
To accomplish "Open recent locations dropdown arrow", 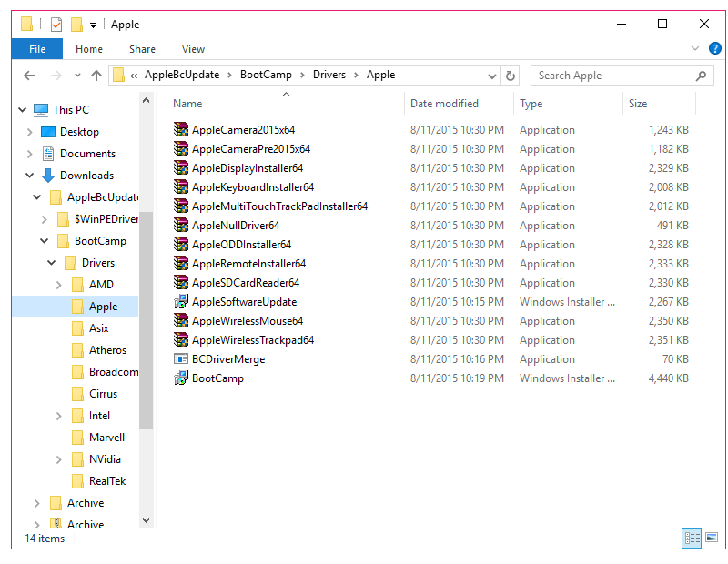I will point(77,76).
